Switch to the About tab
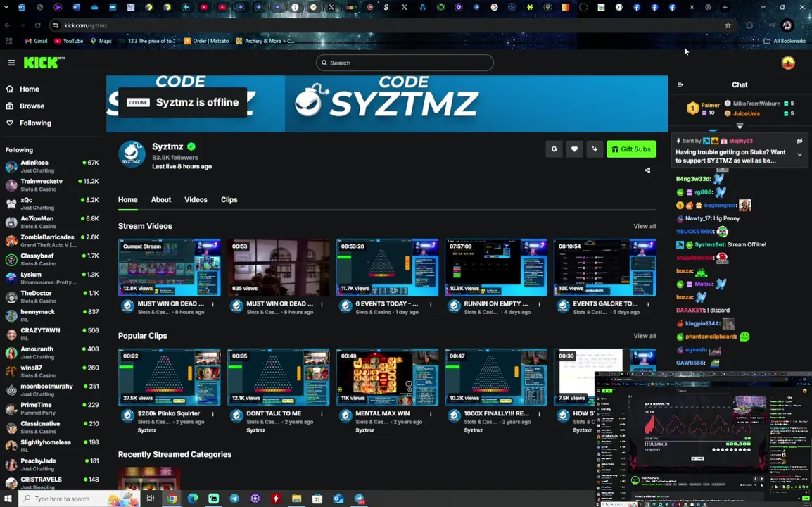Image resolution: width=812 pixels, height=507 pixels. (x=161, y=199)
